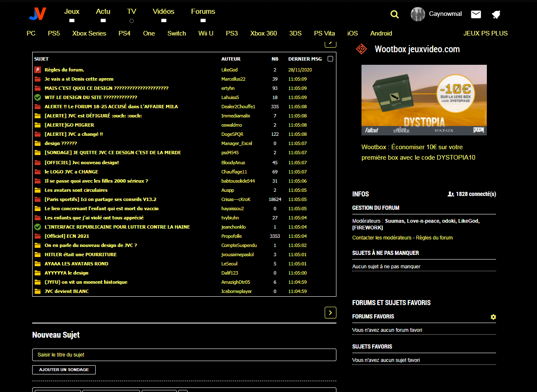Click the '1828 connecté(s)' counter

click(472, 194)
